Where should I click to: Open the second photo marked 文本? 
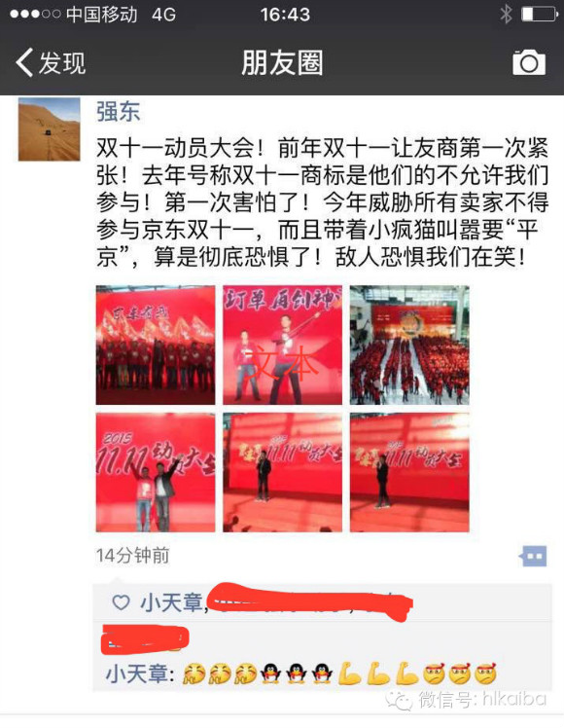(282, 345)
